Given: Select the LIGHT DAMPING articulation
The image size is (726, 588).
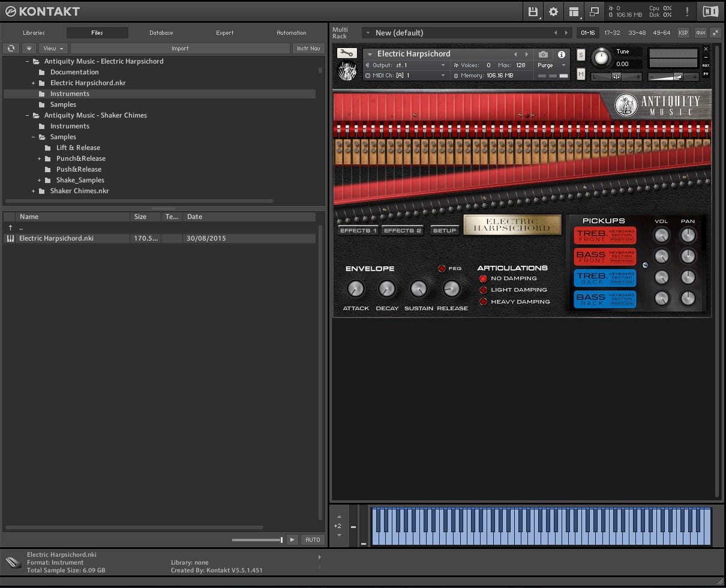Looking at the screenshot, I should (x=483, y=289).
